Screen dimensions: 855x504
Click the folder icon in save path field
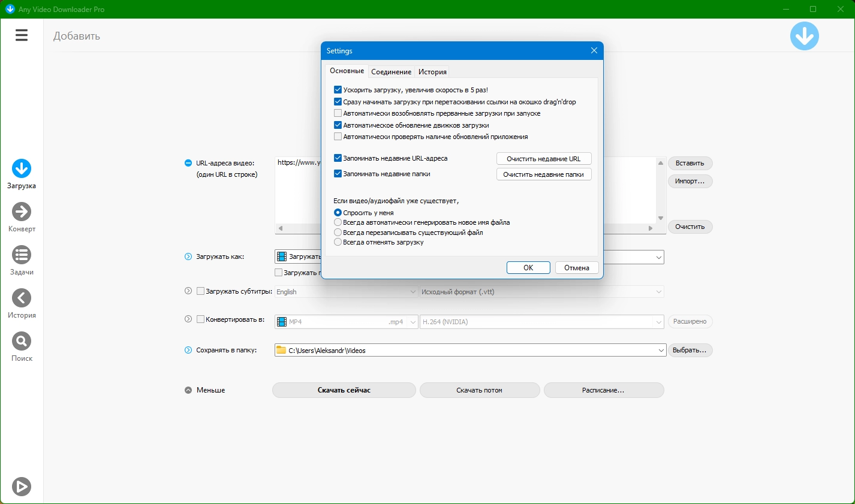[281, 350]
